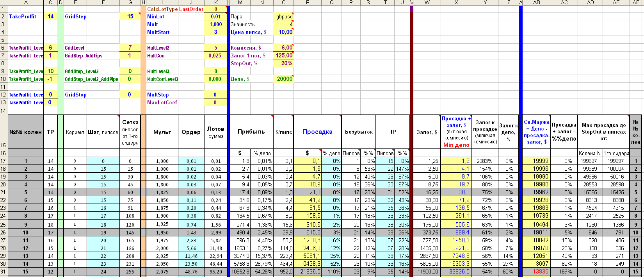Select the grid value 255 in row 31
This screenshot has width=644, height=277.
click(130, 272)
